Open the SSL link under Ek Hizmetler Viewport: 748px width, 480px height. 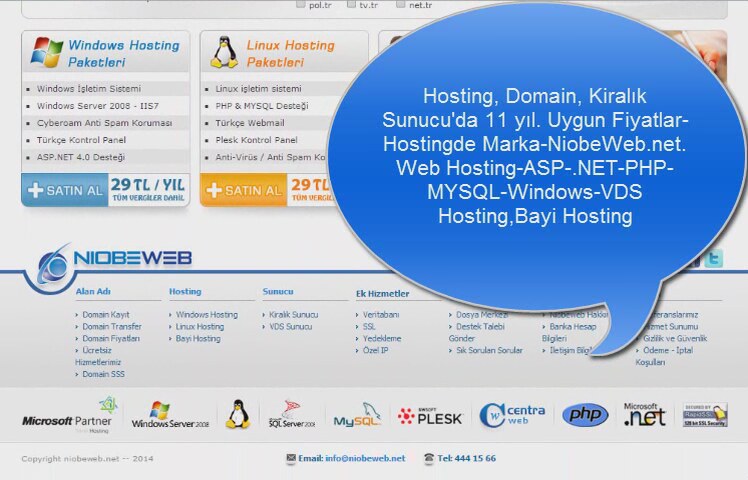[x=369, y=327]
